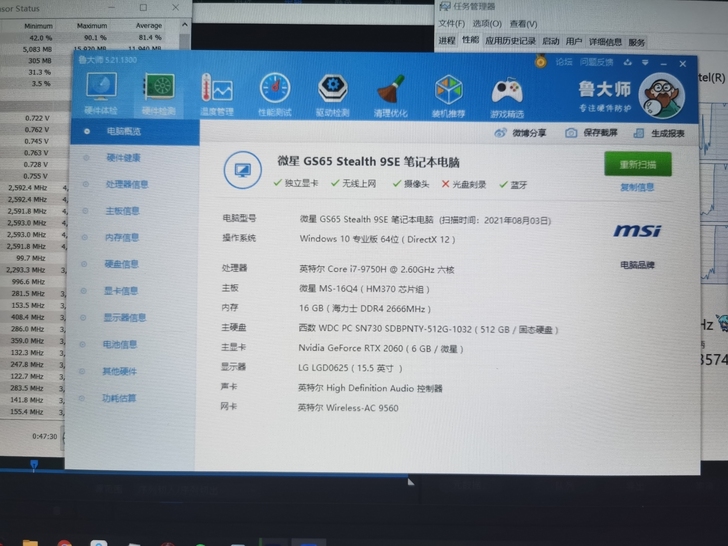Click the green 重新扫描 rescan button
The image size is (728, 546).
pyautogui.click(x=637, y=164)
